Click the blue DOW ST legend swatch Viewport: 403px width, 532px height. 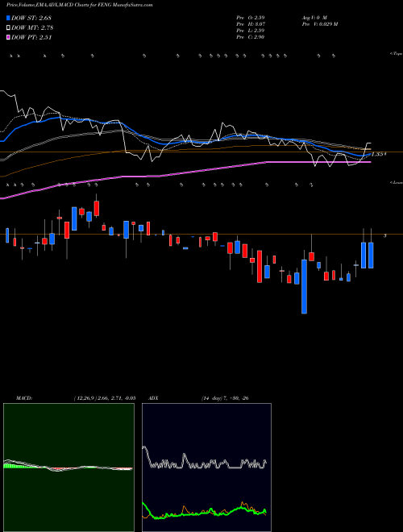coord(8,18)
